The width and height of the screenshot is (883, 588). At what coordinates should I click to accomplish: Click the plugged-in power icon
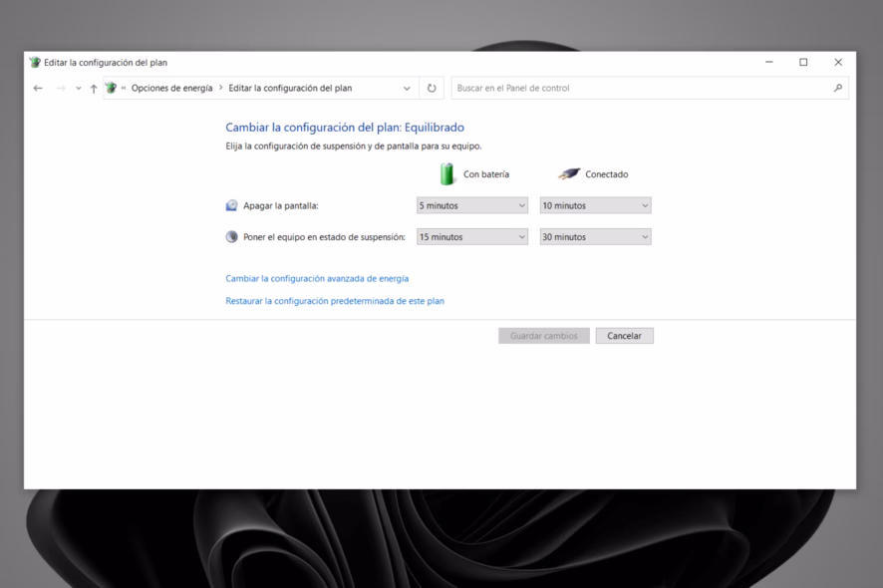point(569,174)
